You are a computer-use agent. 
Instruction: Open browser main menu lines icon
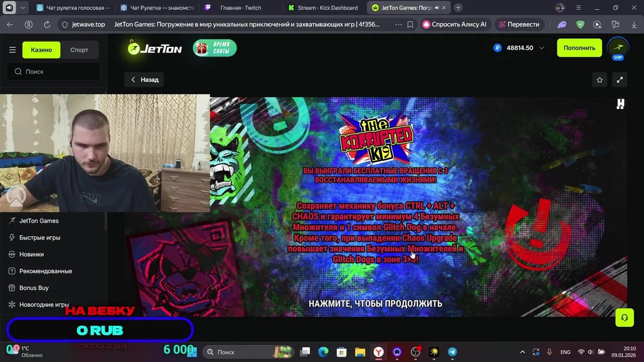pos(578,8)
